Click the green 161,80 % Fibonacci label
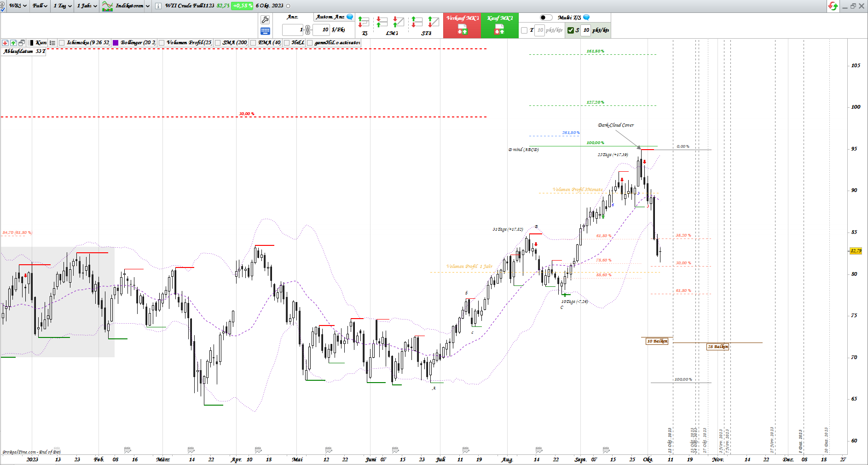The image size is (868, 465). (x=595, y=51)
